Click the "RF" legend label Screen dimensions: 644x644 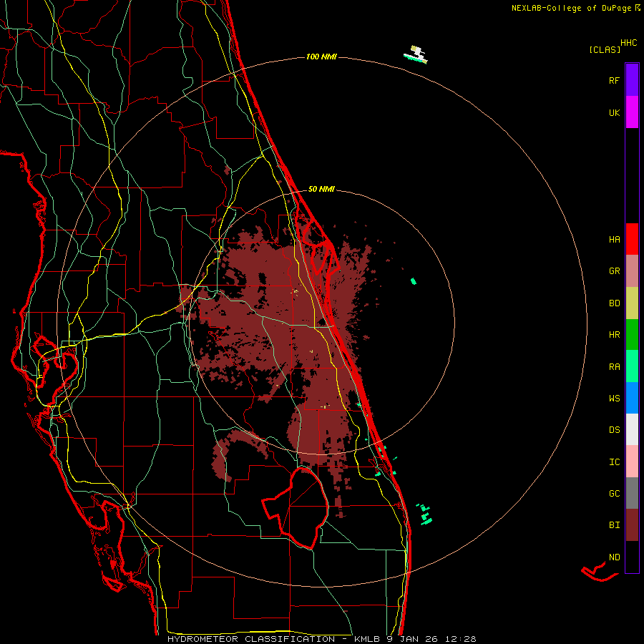[x=614, y=80]
